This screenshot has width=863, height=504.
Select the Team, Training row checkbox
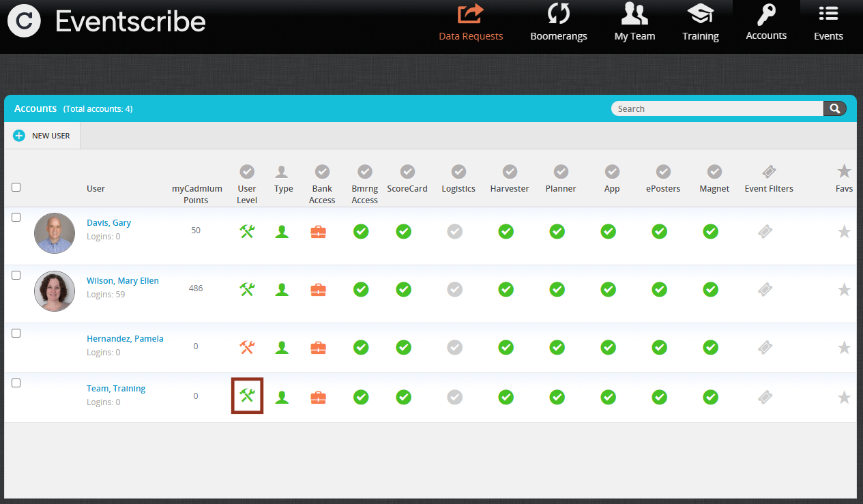click(x=16, y=383)
